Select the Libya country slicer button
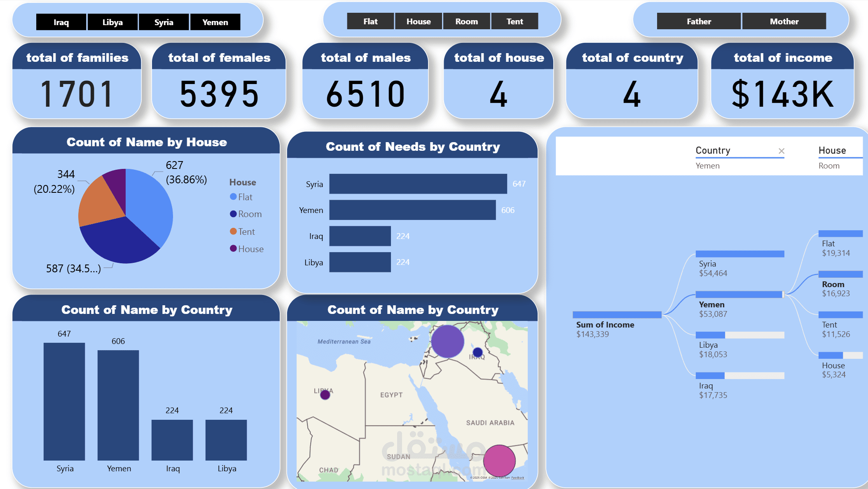868x489 pixels. tap(112, 22)
